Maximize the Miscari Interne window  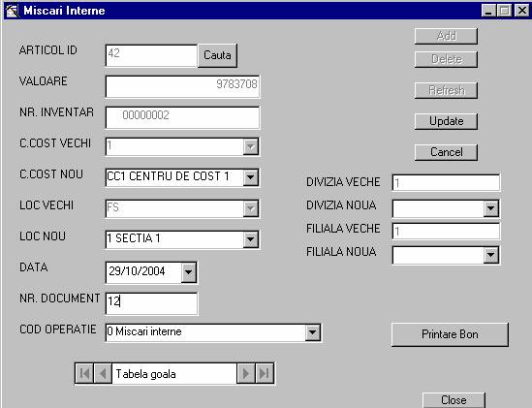click(505, 11)
